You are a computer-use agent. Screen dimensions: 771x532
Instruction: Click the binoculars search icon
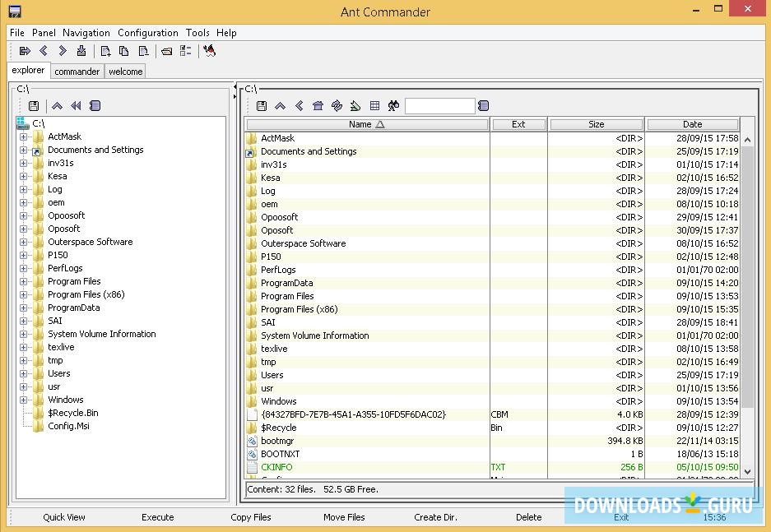point(393,106)
